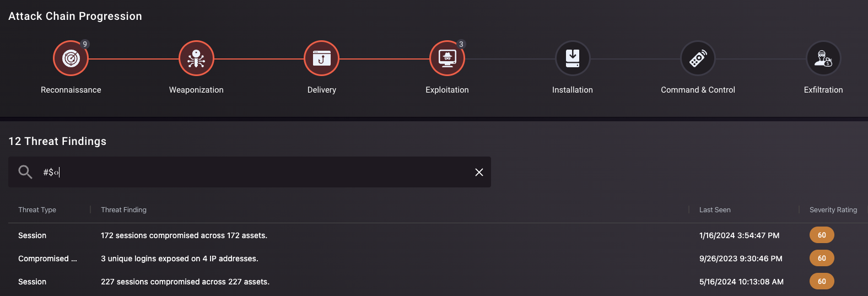Image resolution: width=868 pixels, height=296 pixels.
Task: Click the date 5/16/2024 10:13:08 AM
Action: click(x=741, y=282)
